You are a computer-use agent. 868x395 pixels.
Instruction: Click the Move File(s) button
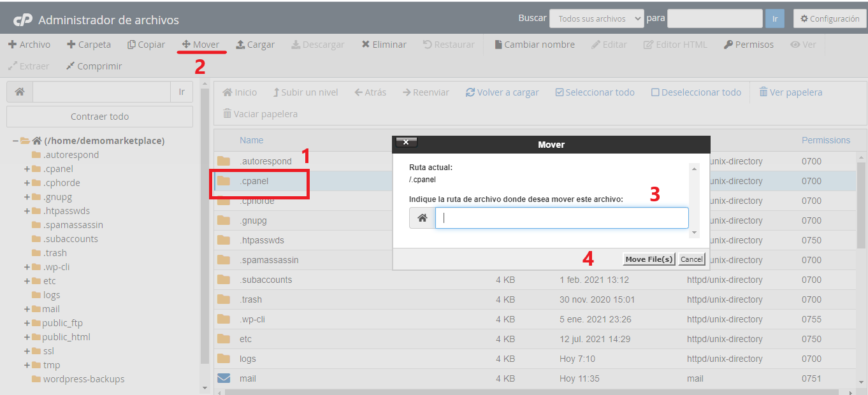[648, 259]
